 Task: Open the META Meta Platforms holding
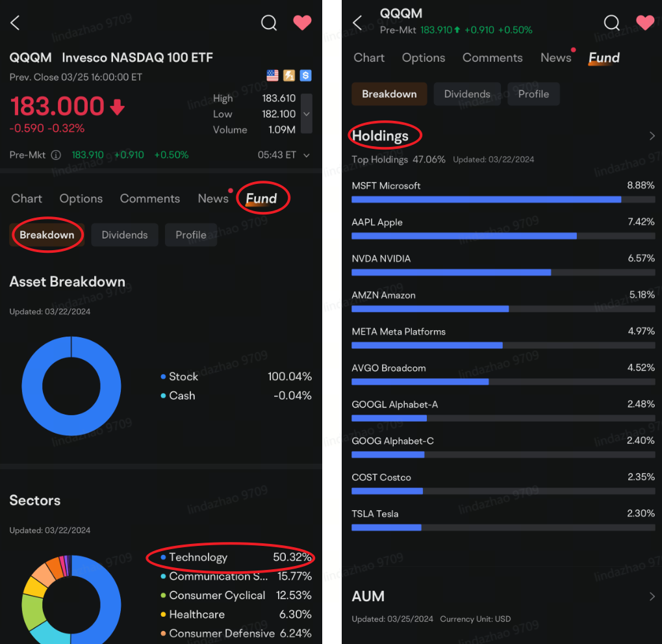click(x=503, y=338)
